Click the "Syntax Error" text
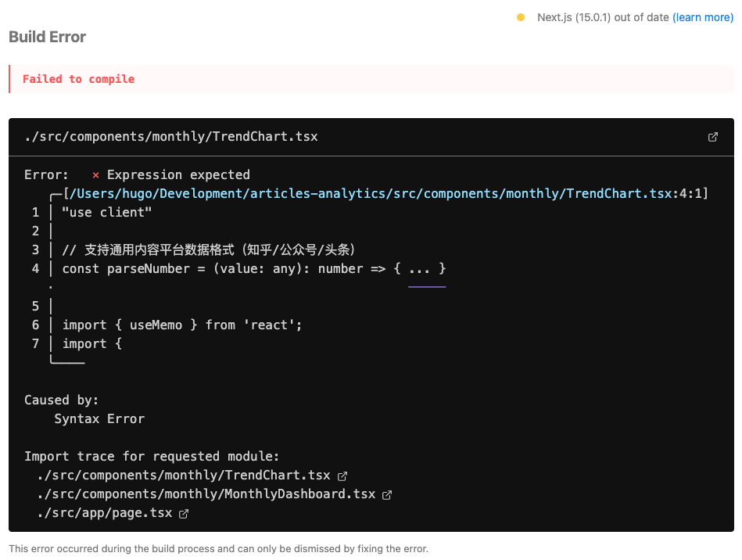The width and height of the screenshot is (742, 560). pos(99,419)
